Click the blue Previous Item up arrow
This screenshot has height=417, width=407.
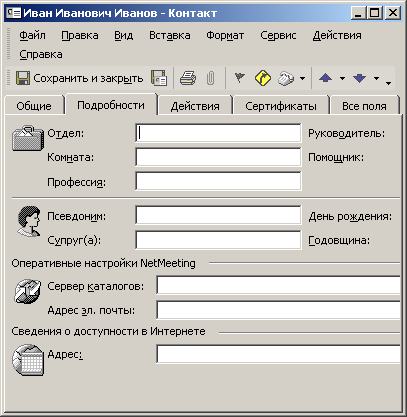pyautogui.click(x=326, y=78)
